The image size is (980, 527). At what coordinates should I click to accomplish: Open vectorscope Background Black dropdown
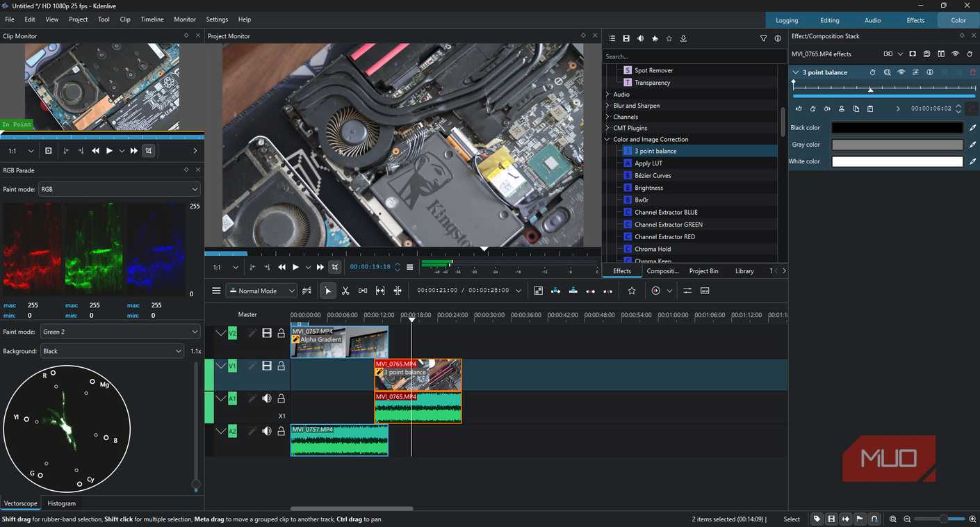point(112,351)
